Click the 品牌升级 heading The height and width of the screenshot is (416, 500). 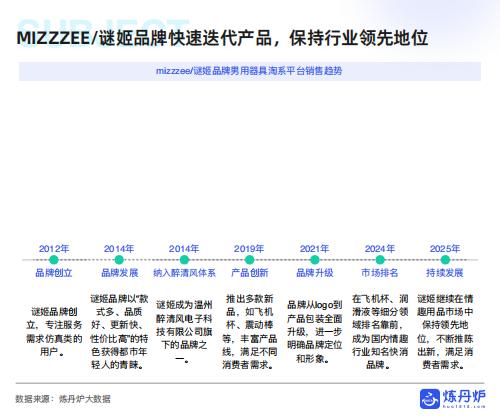pos(315,273)
